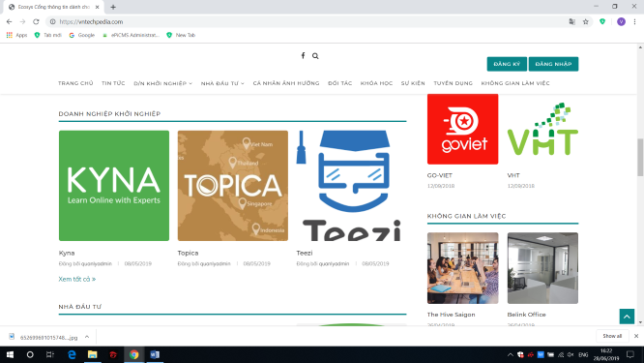Click the page vertical scrollbar thumb

pos(640,157)
